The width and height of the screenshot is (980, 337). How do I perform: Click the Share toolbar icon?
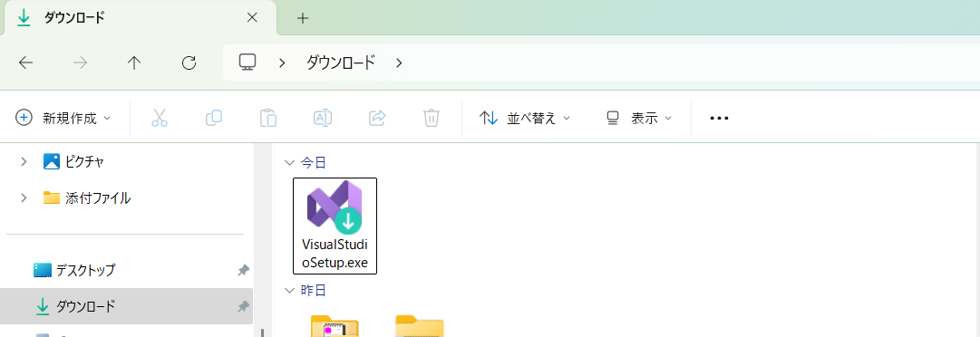click(377, 118)
